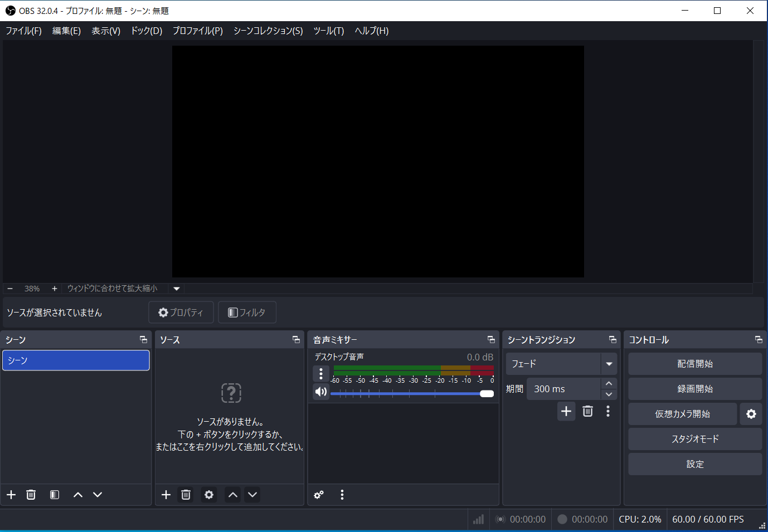Open the ドック(D) menu

point(145,31)
